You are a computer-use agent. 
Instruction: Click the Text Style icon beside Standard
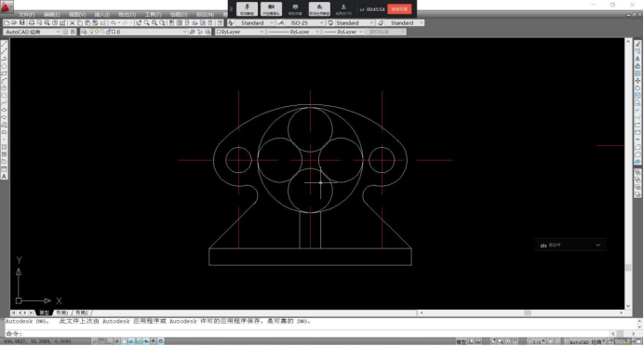[x=231, y=23]
